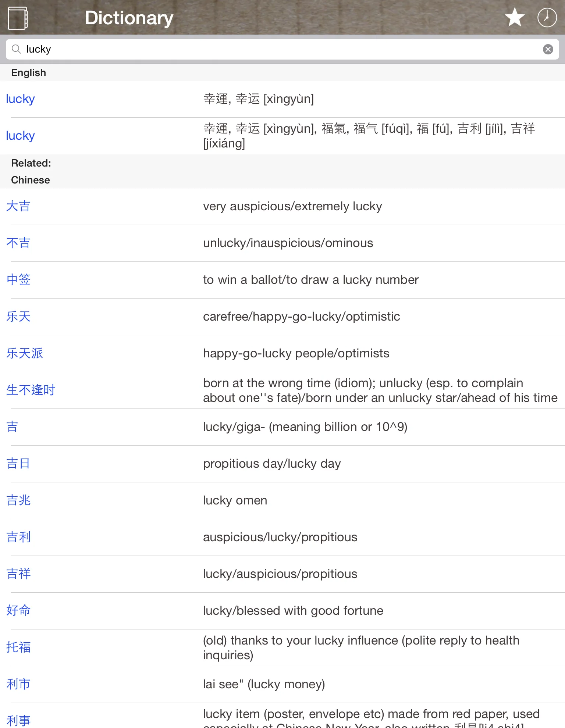565x728 pixels.
Task: Open the 吉利 entry
Action: 282,537
